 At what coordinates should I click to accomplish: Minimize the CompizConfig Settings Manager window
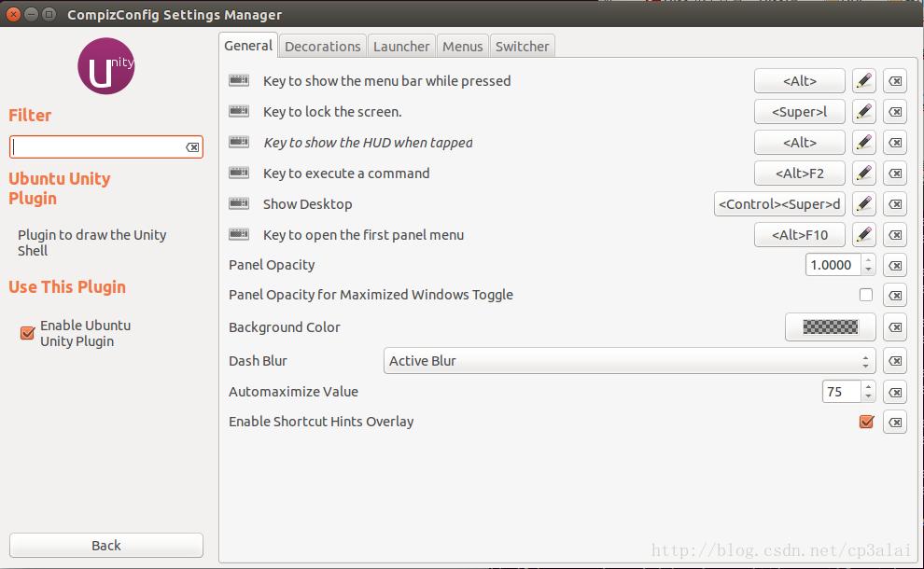tap(31, 14)
